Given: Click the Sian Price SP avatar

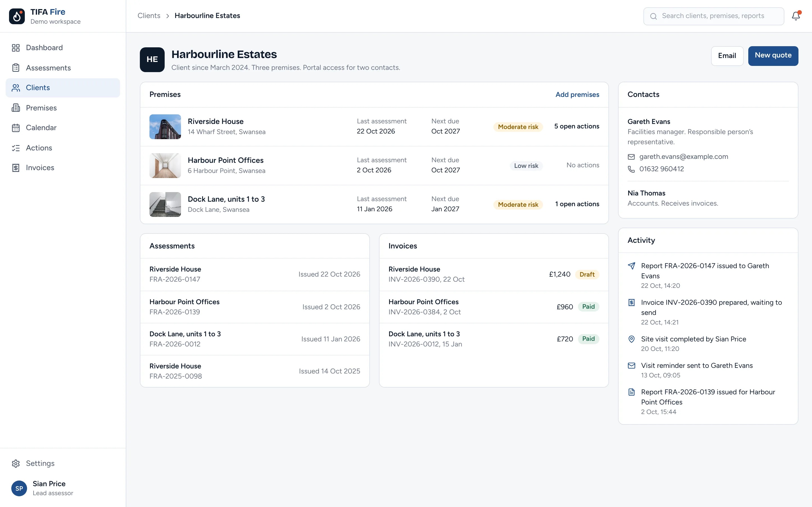Looking at the screenshot, I should point(19,488).
